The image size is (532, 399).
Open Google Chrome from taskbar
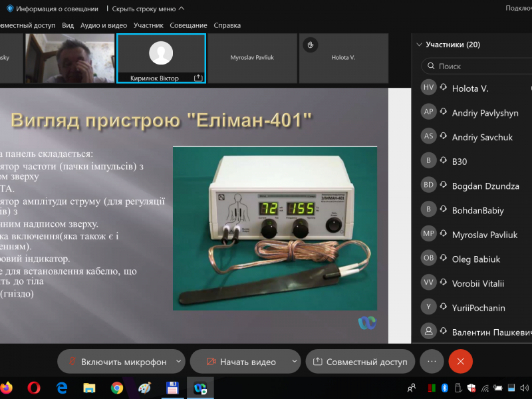(x=117, y=387)
